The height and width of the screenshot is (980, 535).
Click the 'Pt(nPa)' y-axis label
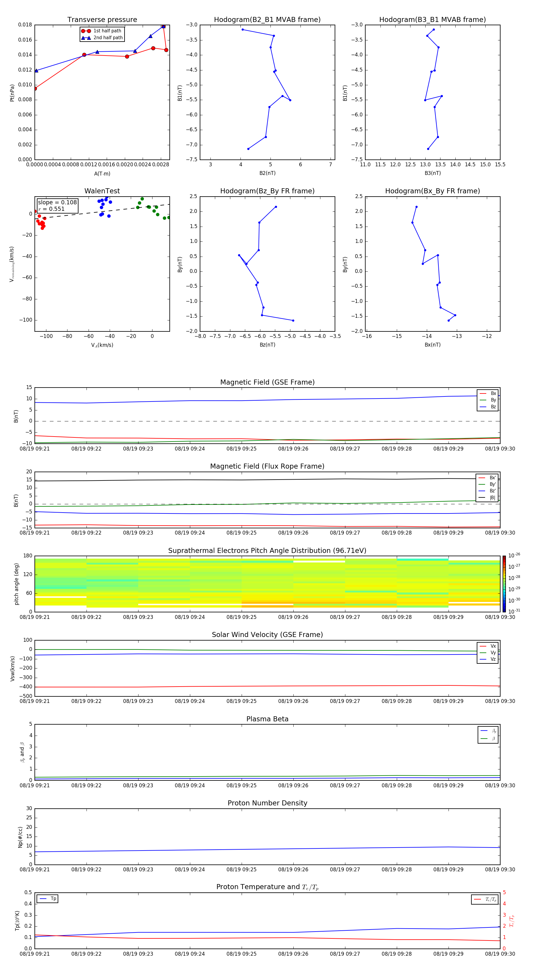[12, 92]
